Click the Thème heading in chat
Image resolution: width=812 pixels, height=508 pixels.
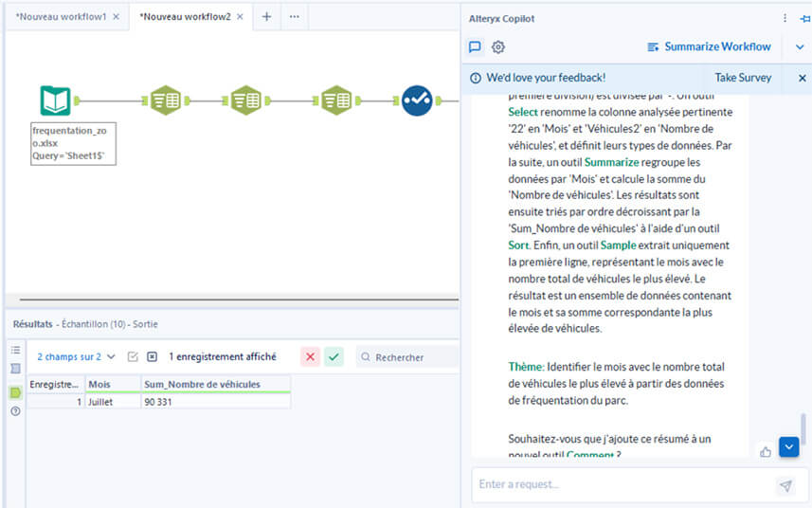[526, 367]
